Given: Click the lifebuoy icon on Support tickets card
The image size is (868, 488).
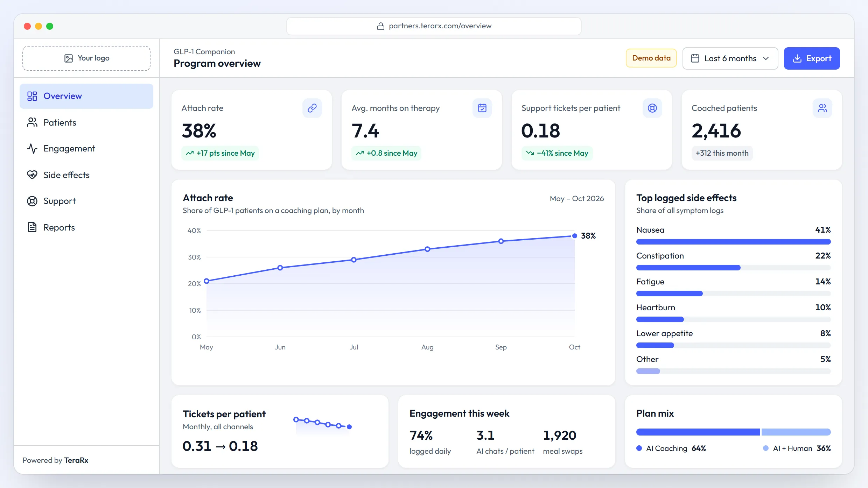Looking at the screenshot, I should coord(652,108).
